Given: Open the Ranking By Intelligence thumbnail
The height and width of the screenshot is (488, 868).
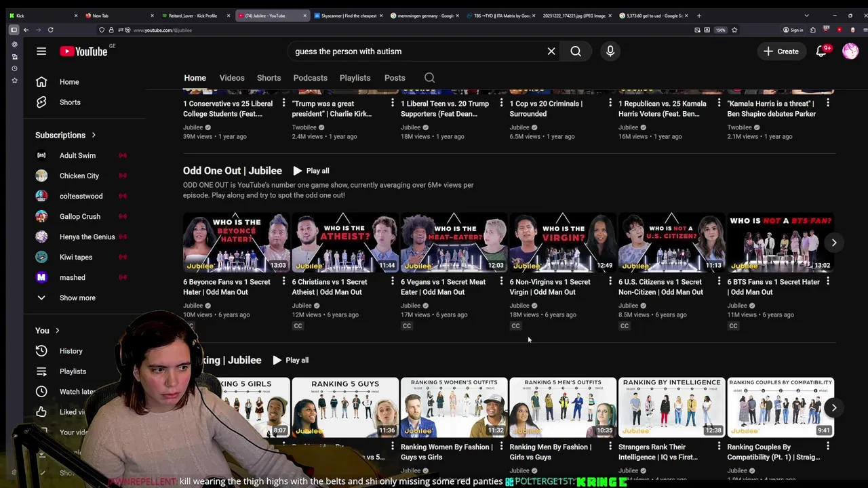Looking at the screenshot, I should (671, 407).
